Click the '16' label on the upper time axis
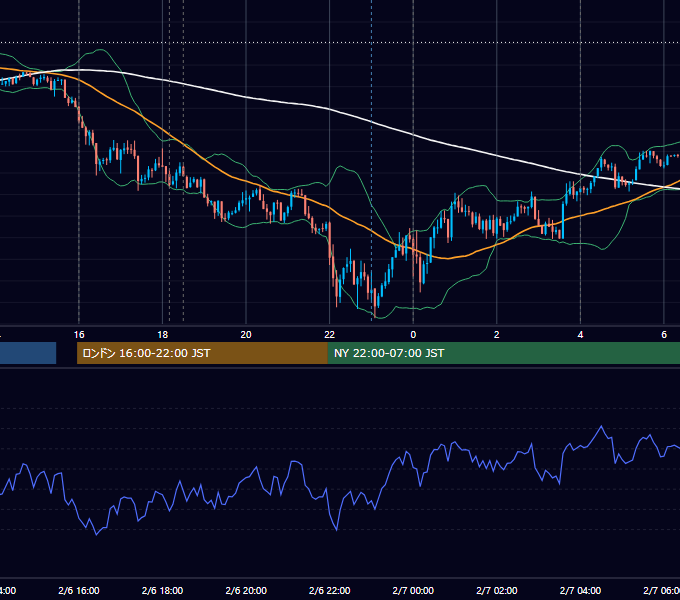 [79, 335]
